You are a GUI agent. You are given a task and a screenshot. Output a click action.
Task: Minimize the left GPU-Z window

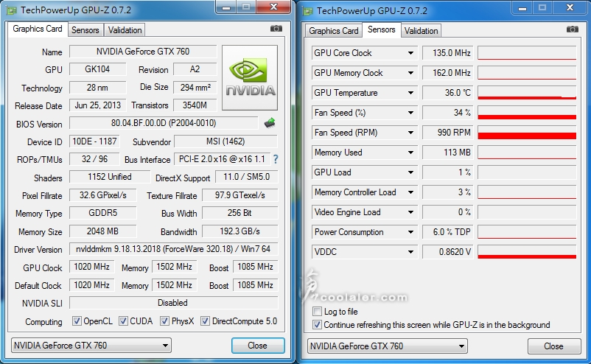pyautogui.click(x=225, y=7)
